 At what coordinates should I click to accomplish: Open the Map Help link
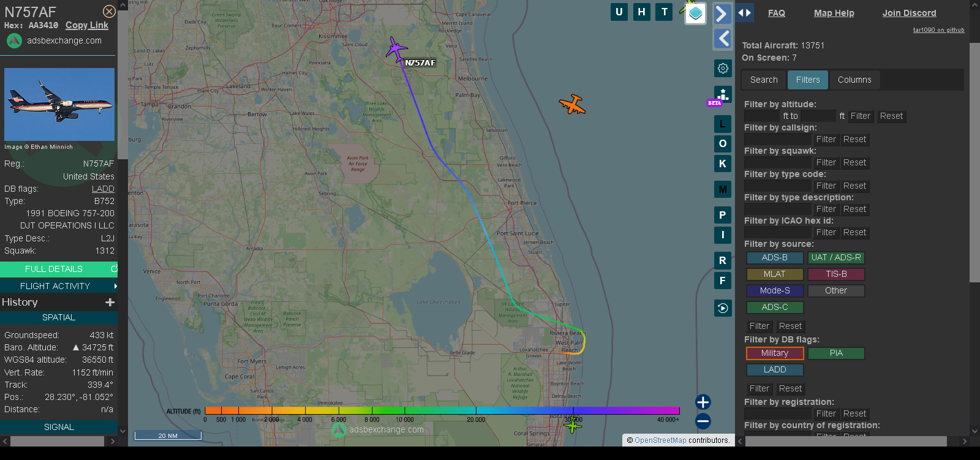(834, 13)
